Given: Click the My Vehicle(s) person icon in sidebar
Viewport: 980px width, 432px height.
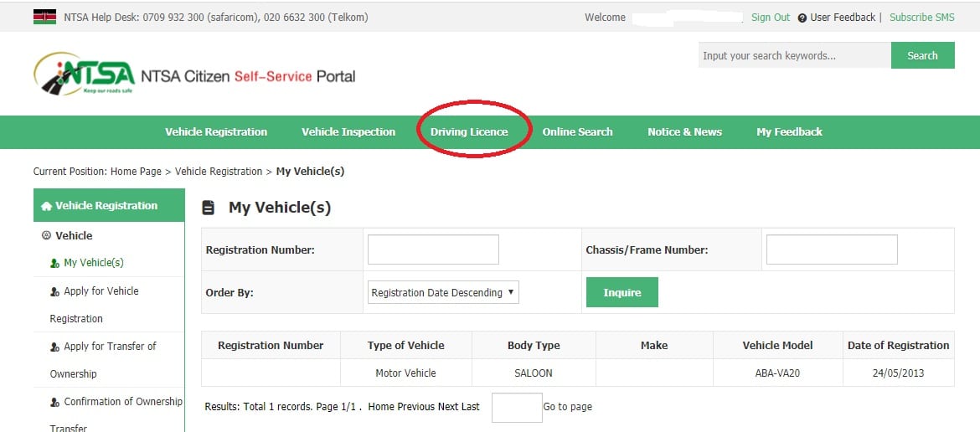Looking at the screenshot, I should [x=55, y=263].
